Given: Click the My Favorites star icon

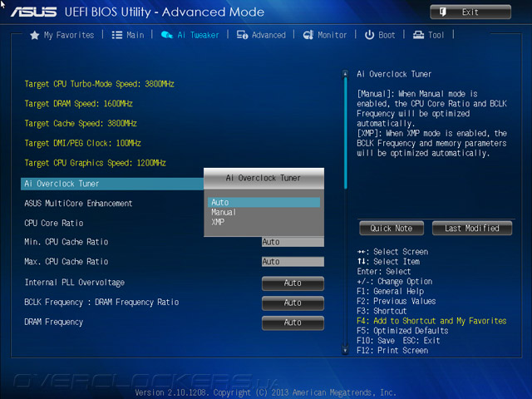Looking at the screenshot, I should (35, 35).
